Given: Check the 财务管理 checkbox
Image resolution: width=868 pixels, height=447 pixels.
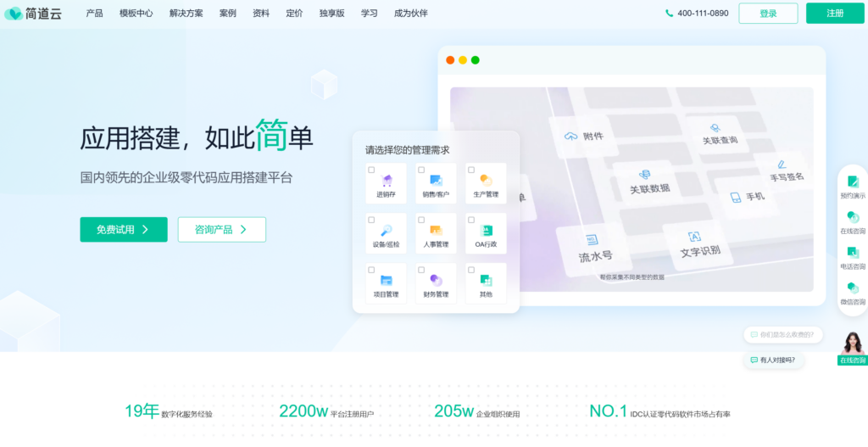Looking at the screenshot, I should pyautogui.click(x=421, y=270).
